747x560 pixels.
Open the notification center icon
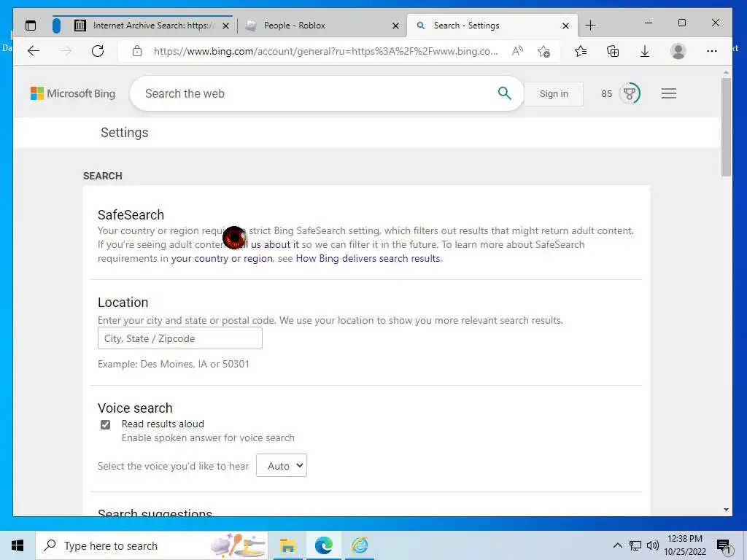[724, 546]
